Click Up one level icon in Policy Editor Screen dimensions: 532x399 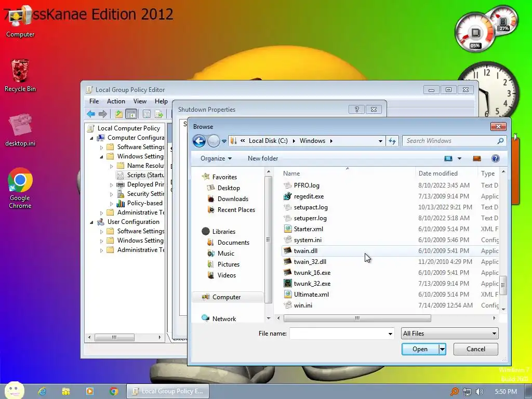point(119,114)
